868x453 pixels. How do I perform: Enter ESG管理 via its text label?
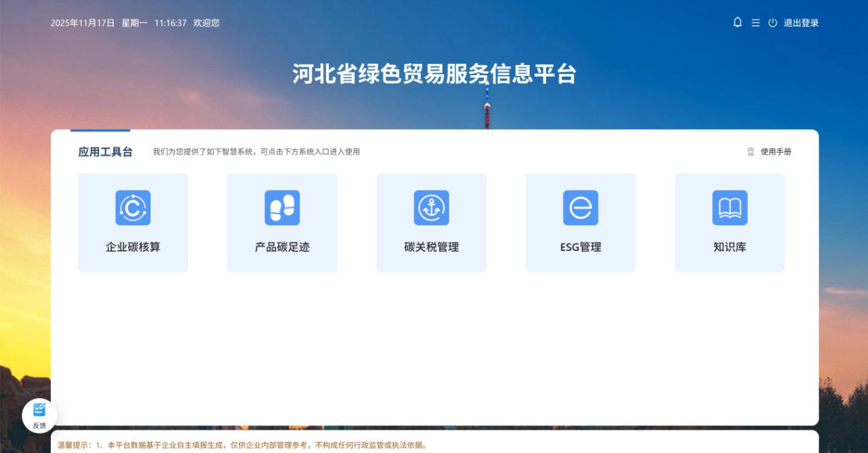(580, 248)
